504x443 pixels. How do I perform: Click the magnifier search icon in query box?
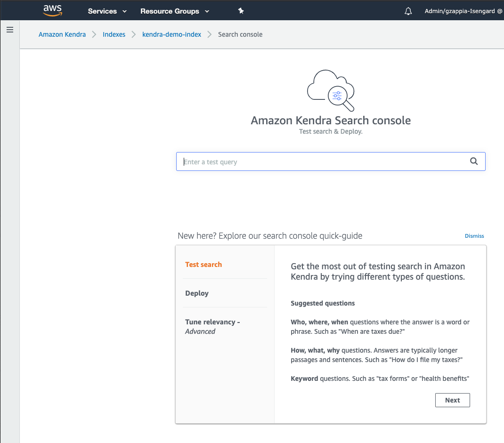click(x=474, y=161)
